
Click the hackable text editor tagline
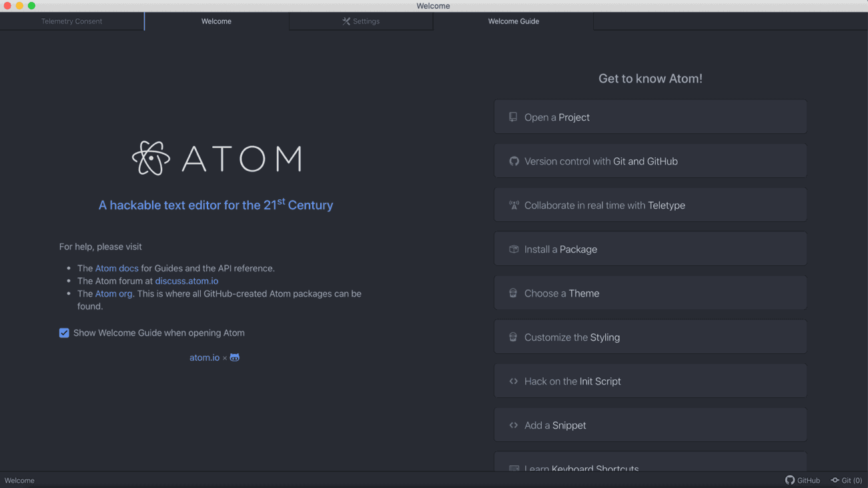click(x=215, y=205)
